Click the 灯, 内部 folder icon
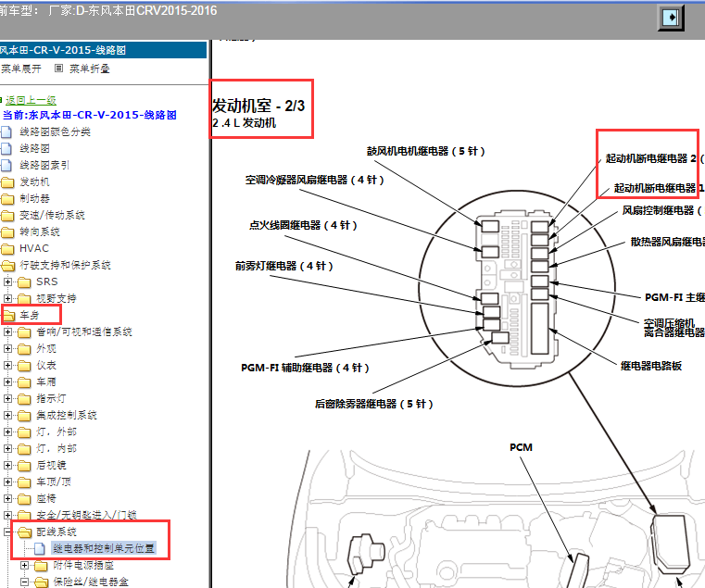Image resolution: width=705 pixels, height=588 pixels. coord(24,449)
